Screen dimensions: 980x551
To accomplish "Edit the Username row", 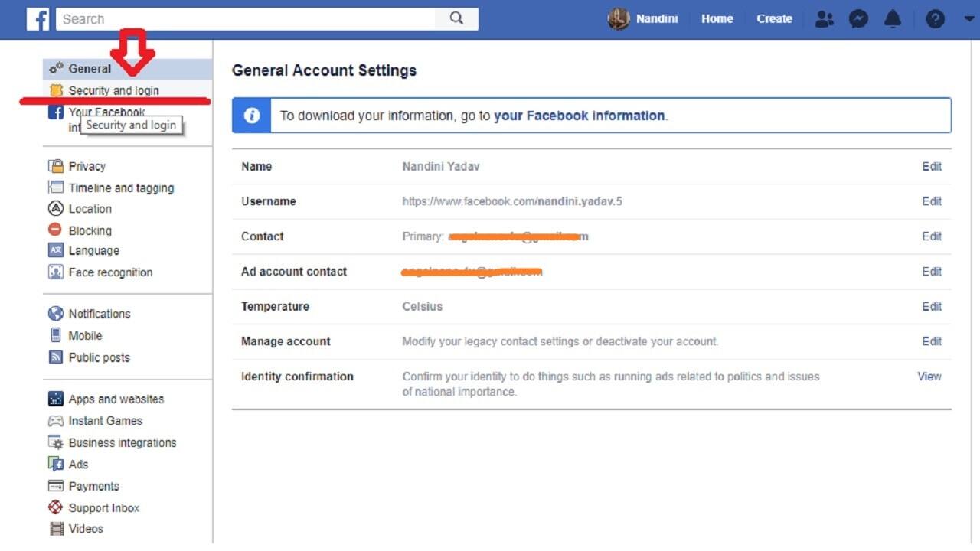I will point(932,201).
